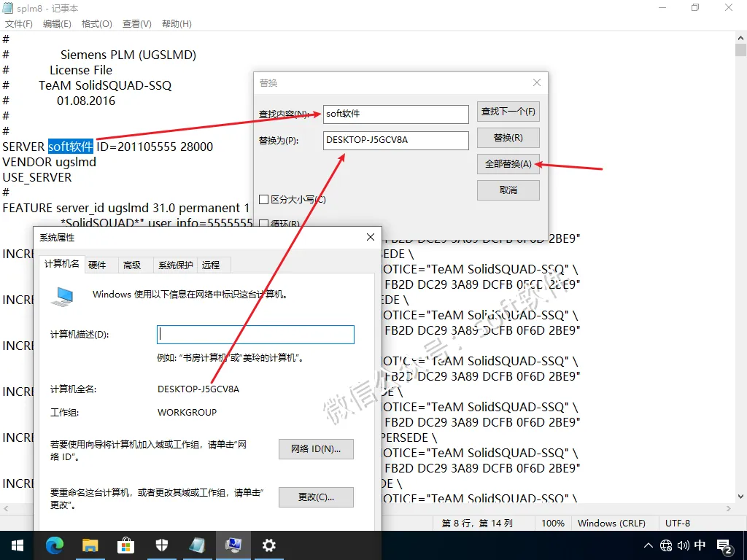
Task: Select the Computer Name tab
Action: (62, 264)
